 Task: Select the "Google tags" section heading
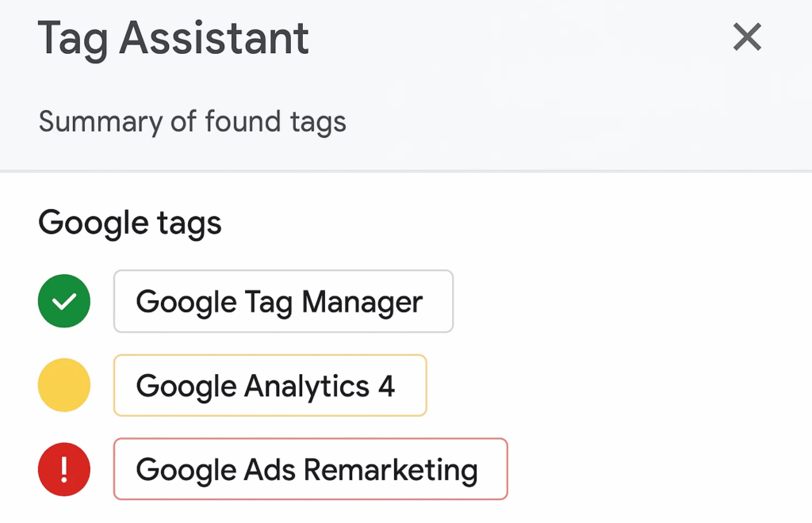(130, 223)
